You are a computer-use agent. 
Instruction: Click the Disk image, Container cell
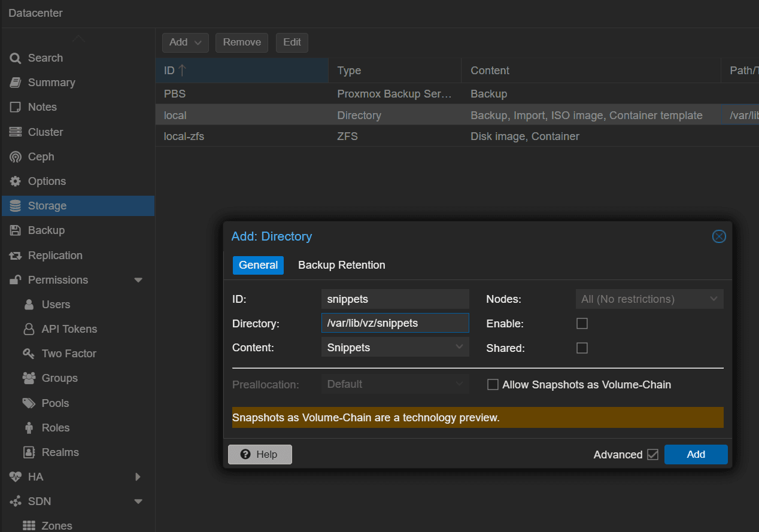[591, 136]
